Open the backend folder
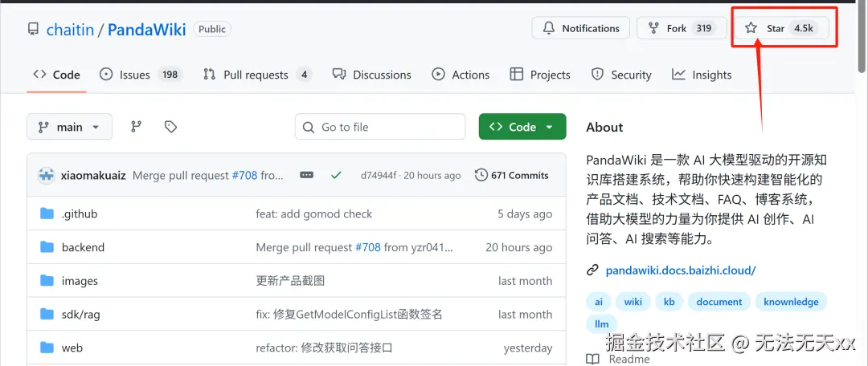Screen dimensions: 868x366 [83, 247]
